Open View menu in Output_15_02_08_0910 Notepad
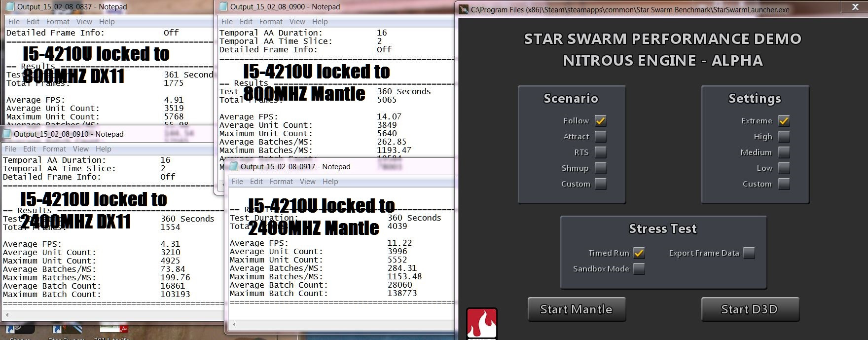 coord(80,149)
